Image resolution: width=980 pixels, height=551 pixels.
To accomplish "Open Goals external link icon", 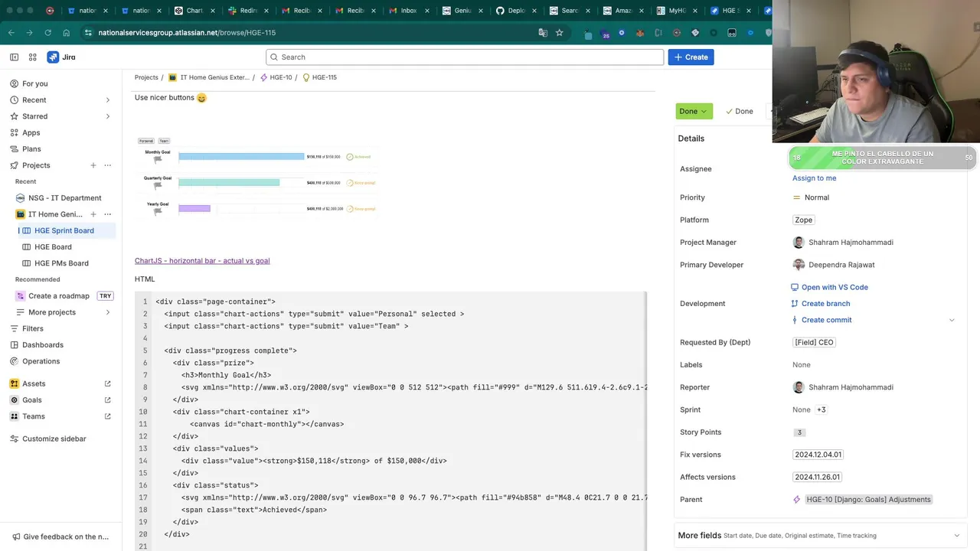I will tap(107, 400).
